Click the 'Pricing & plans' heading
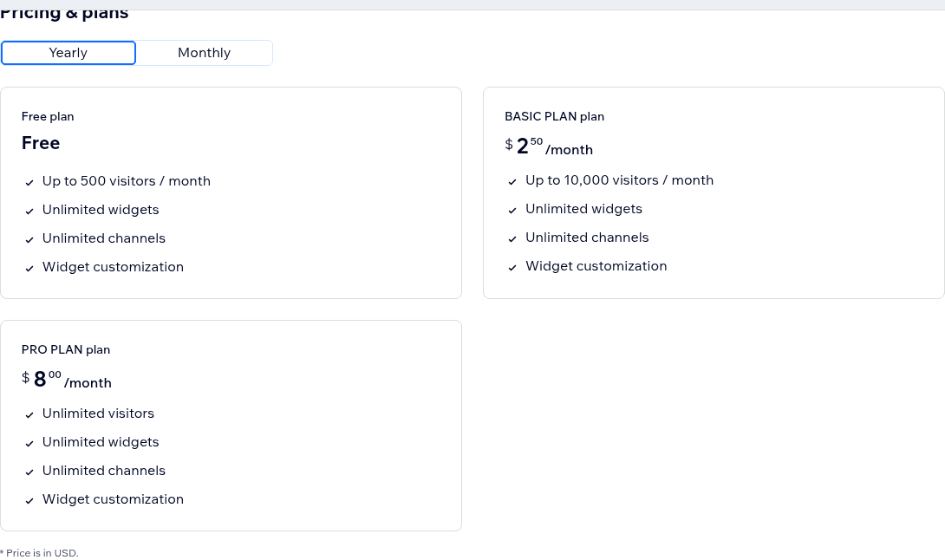 (64, 13)
